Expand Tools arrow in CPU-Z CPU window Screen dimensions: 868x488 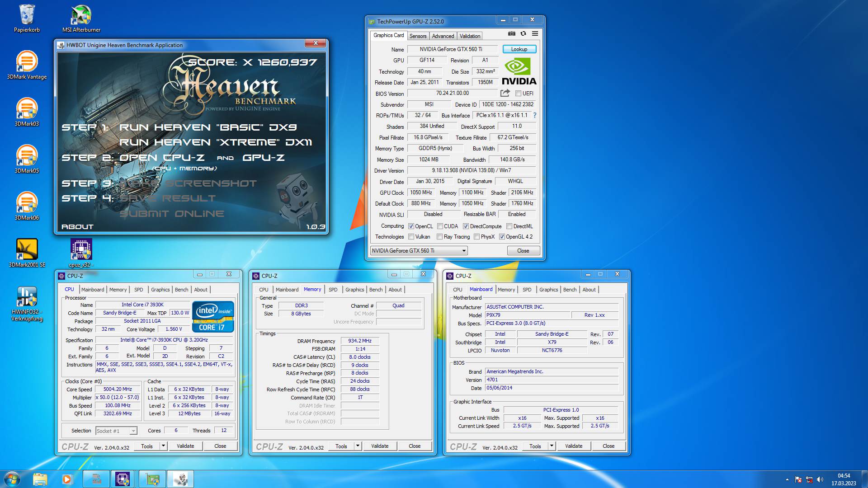pyautogui.click(x=163, y=446)
